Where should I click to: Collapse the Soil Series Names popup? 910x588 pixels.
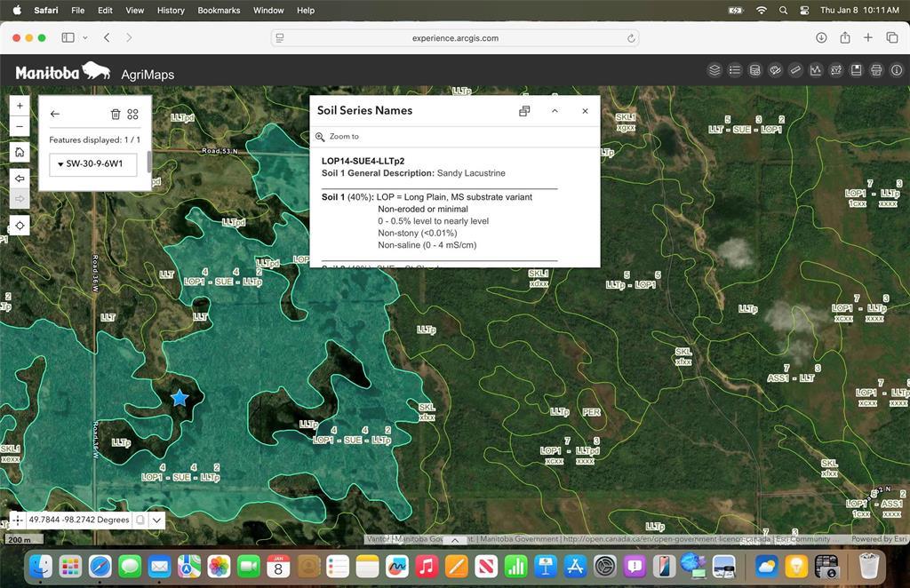555,111
